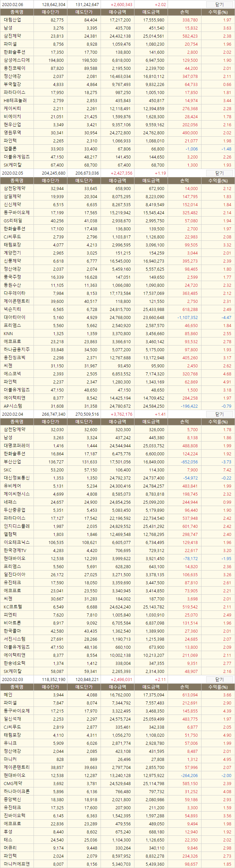The image size is (235, 868).
Task: Click the +3,762,176 daily profit total
Action: (x=121, y=414)
